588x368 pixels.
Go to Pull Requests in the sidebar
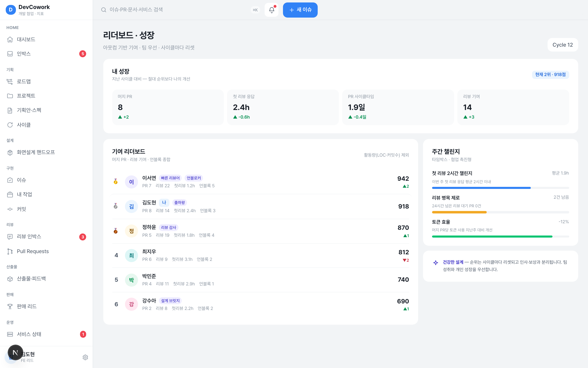click(x=46, y=251)
